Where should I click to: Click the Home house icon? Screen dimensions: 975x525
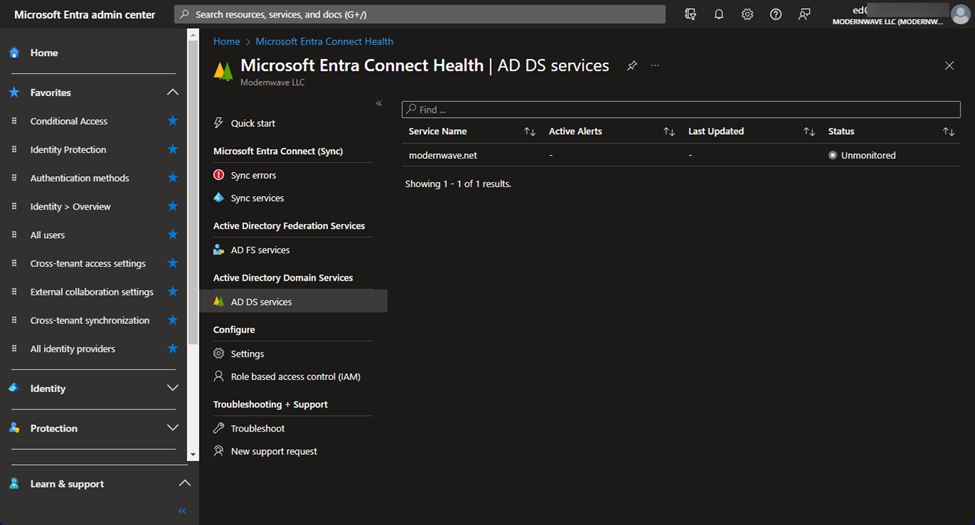pyautogui.click(x=14, y=53)
